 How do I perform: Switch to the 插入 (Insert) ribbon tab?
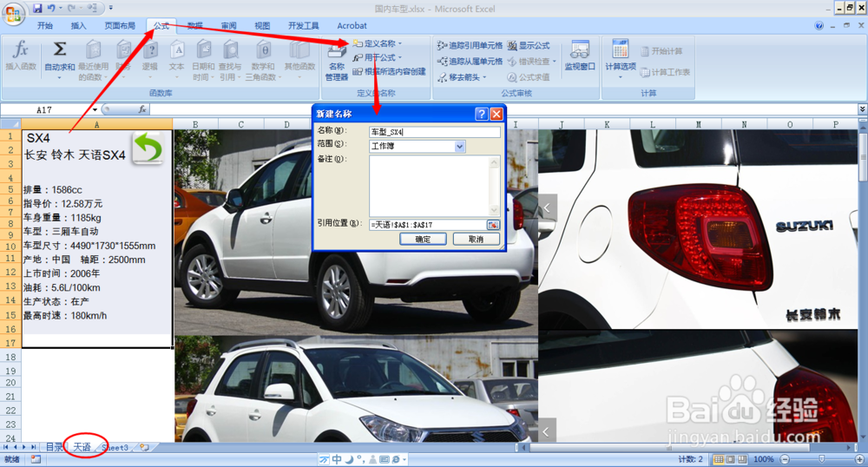pos(79,25)
